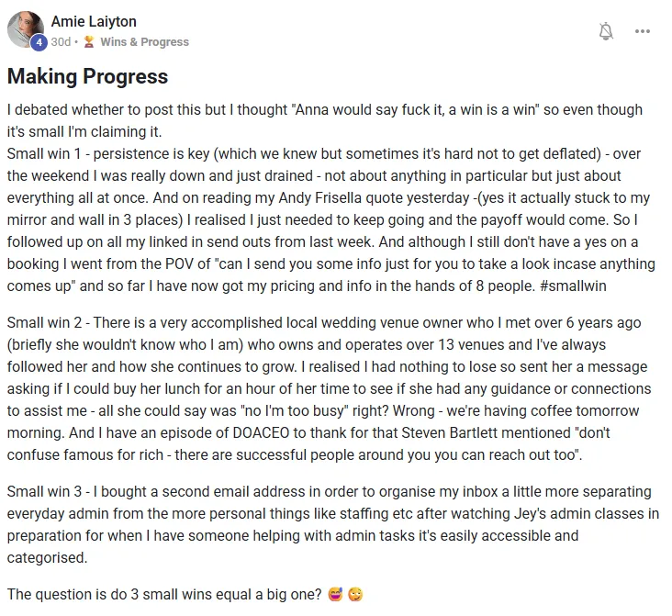Image resolution: width=672 pixels, height=616 pixels.
Task: Click the level 4 badge on avatar
Action: pos(39,42)
